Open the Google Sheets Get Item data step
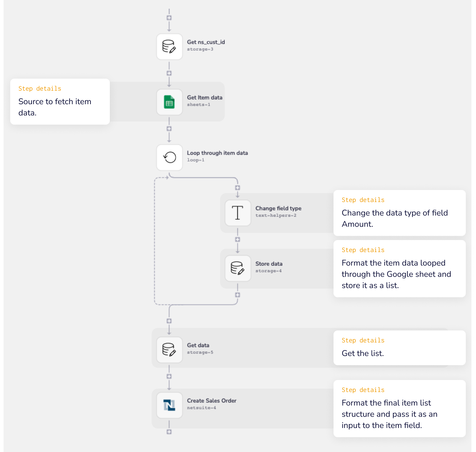Image resolution: width=476 pixels, height=452 pixels. coord(169,102)
